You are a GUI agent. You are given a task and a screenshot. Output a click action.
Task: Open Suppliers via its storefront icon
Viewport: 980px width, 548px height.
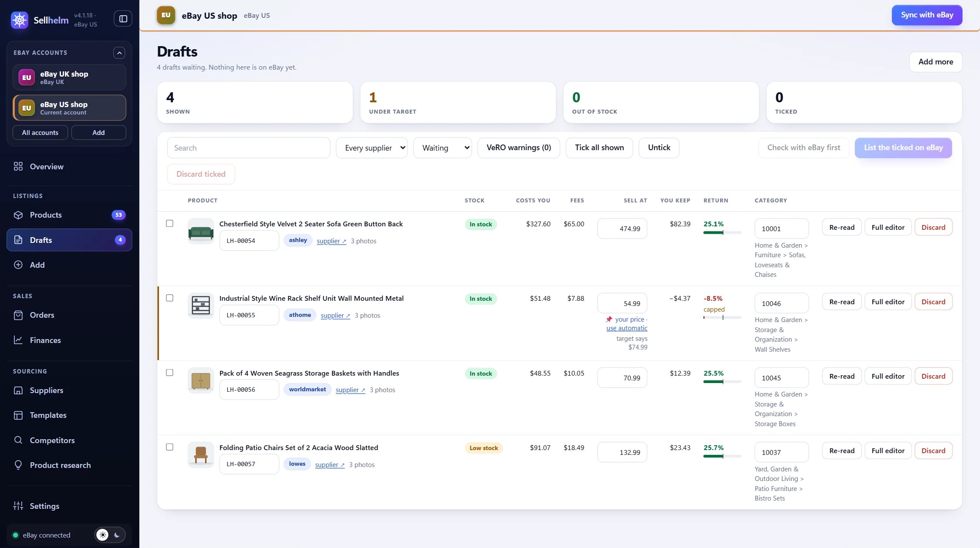[x=18, y=390]
